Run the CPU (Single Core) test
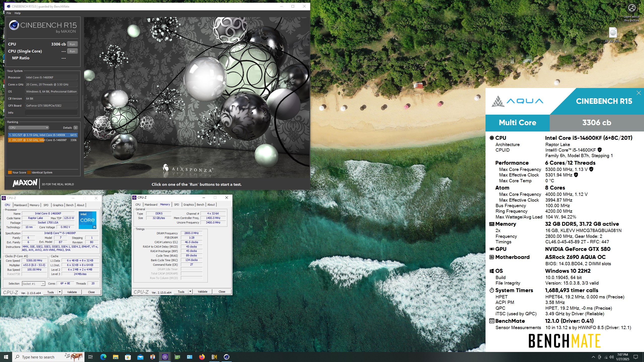Viewport: 644px width, 362px height. [72, 51]
